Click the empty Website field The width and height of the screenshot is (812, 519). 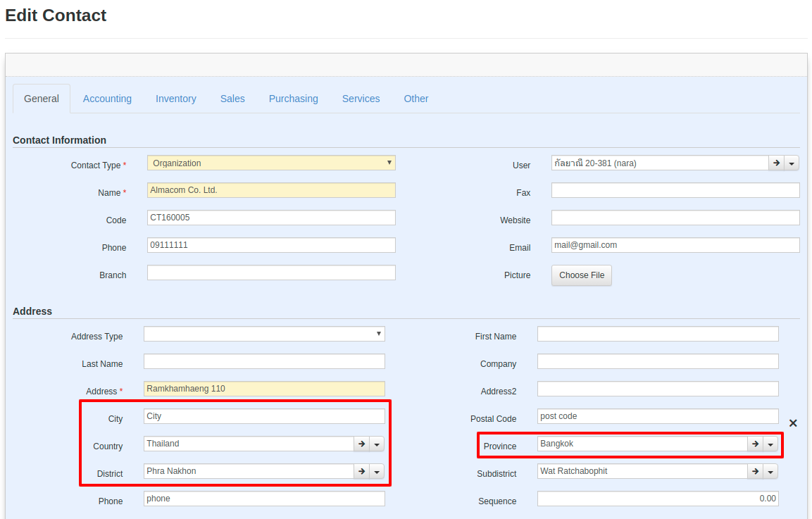[x=676, y=218]
